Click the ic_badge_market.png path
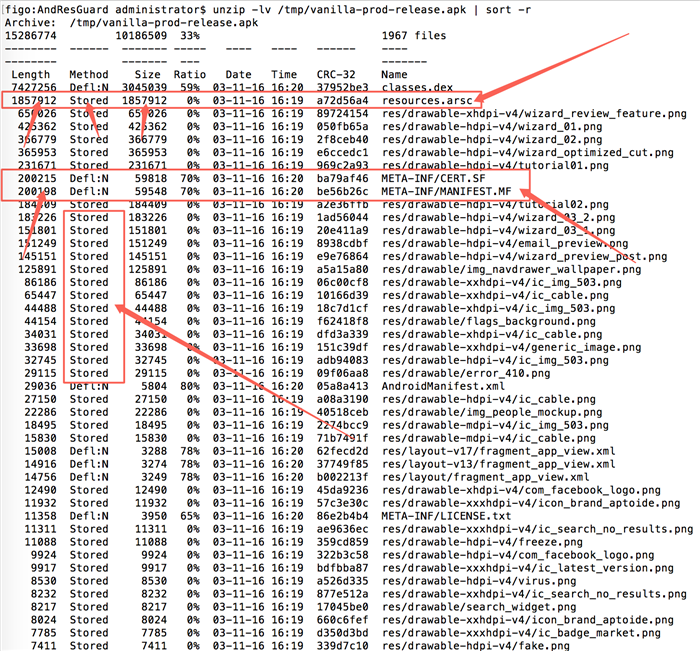 tap(521, 633)
